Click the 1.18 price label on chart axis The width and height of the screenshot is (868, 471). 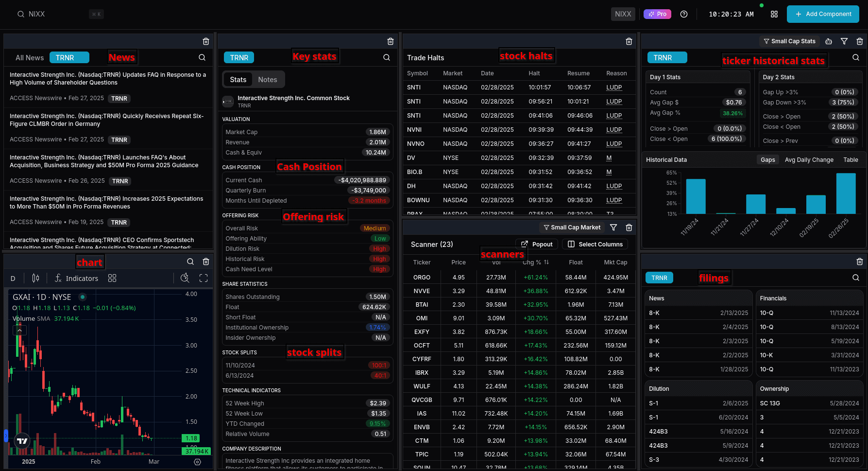(x=191, y=438)
